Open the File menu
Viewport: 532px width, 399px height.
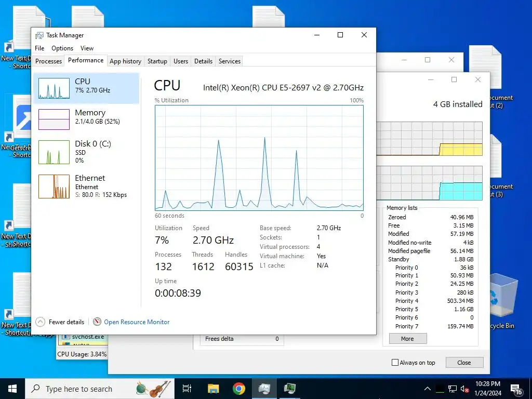(x=39, y=48)
